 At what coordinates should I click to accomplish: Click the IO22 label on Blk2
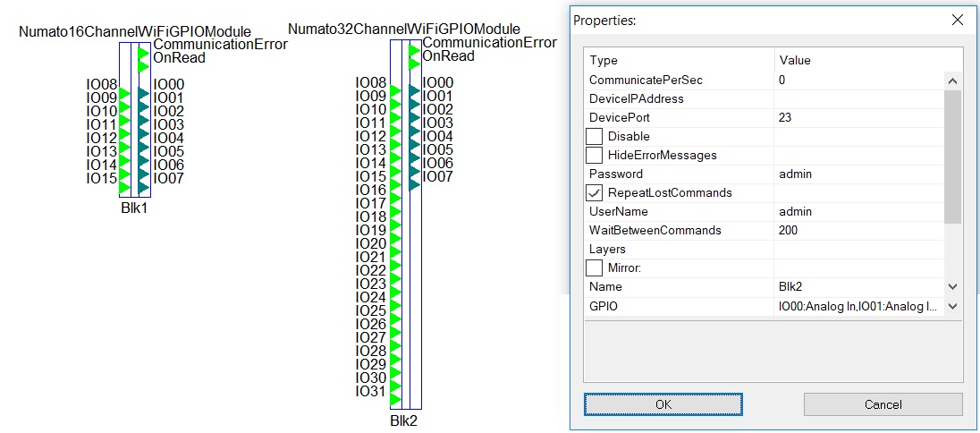371,270
